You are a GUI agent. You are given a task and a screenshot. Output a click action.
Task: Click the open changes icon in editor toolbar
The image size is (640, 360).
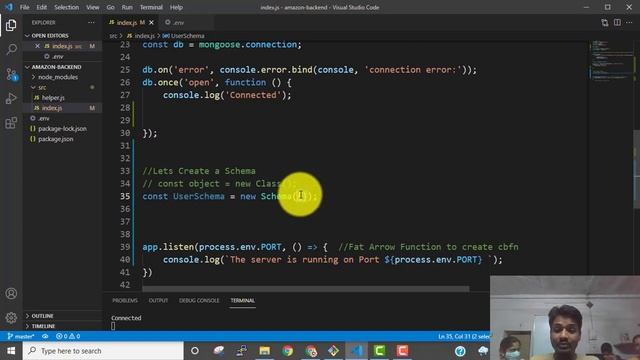604,22
